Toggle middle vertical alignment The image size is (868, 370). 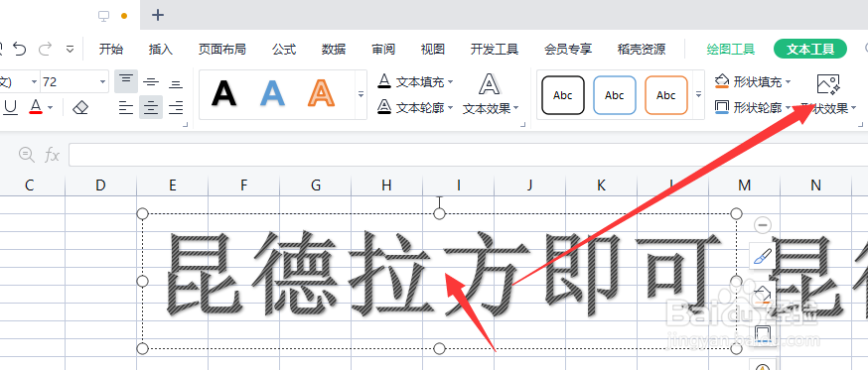click(x=151, y=82)
